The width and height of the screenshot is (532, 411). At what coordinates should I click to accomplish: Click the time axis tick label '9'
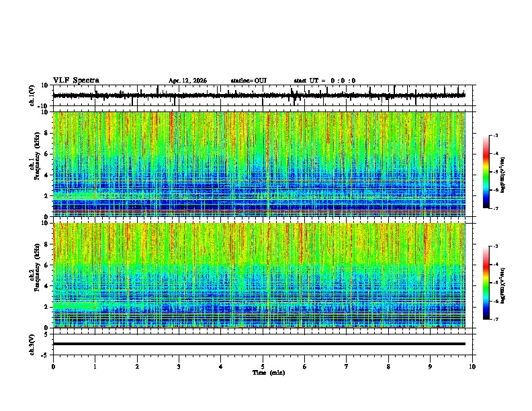[430, 367]
